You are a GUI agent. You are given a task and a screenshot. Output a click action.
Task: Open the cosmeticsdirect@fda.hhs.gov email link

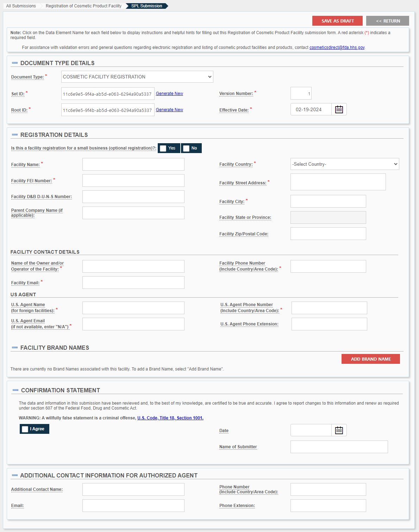click(337, 47)
